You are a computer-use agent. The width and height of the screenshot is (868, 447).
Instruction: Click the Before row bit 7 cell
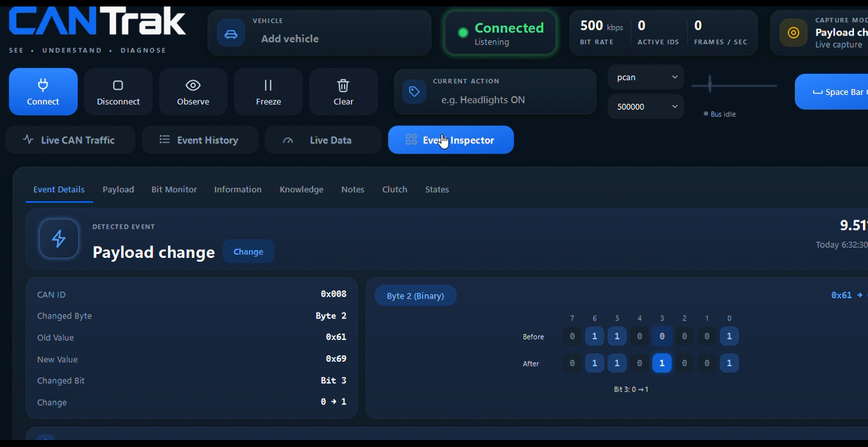click(572, 336)
